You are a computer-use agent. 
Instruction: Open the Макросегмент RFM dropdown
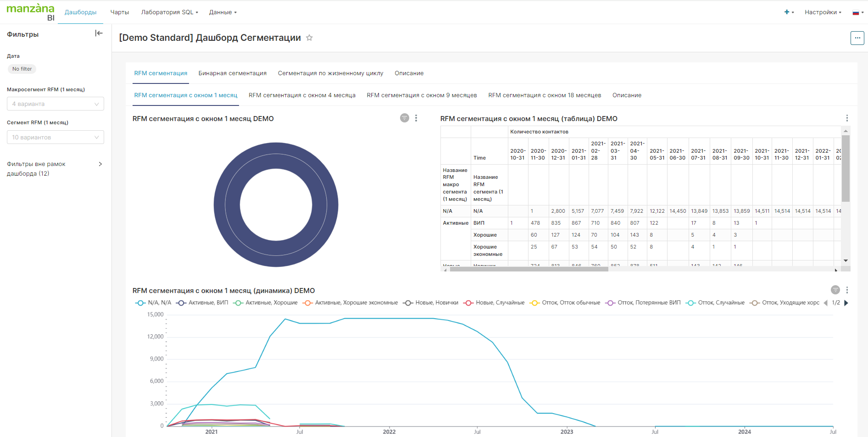(x=55, y=104)
